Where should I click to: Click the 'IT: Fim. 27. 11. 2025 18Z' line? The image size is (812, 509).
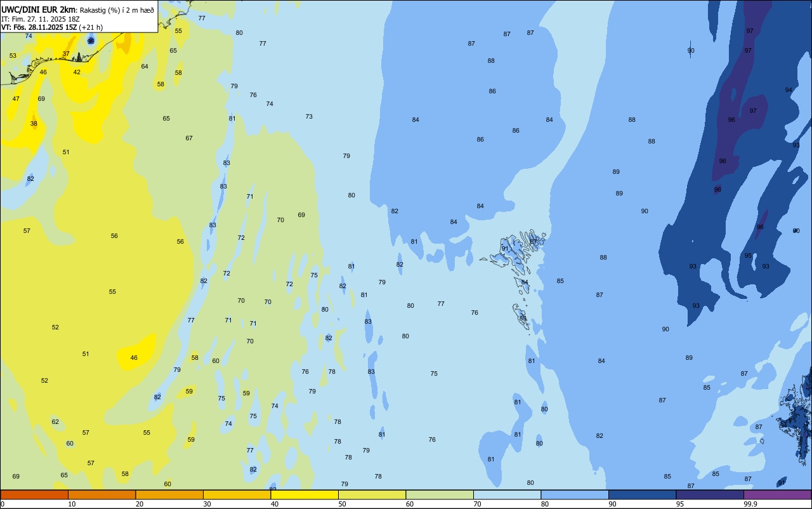click(x=40, y=19)
